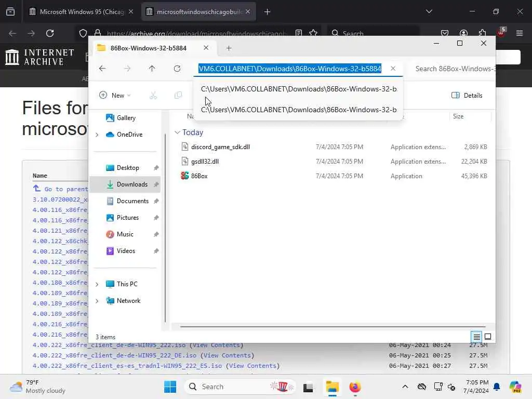View Contents of WIN95_222_ES.iso
The width and height of the screenshot is (532, 399).
click(x=253, y=366)
